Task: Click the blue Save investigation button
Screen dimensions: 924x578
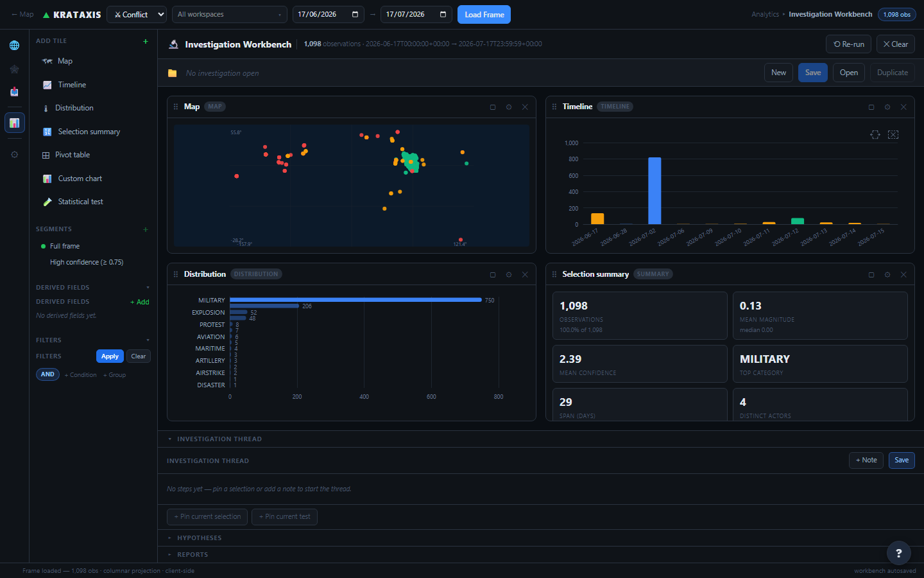Action: pos(813,73)
